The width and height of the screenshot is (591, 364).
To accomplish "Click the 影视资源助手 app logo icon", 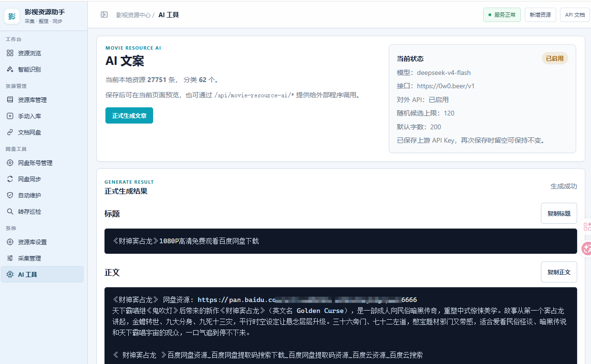I will (x=12, y=16).
